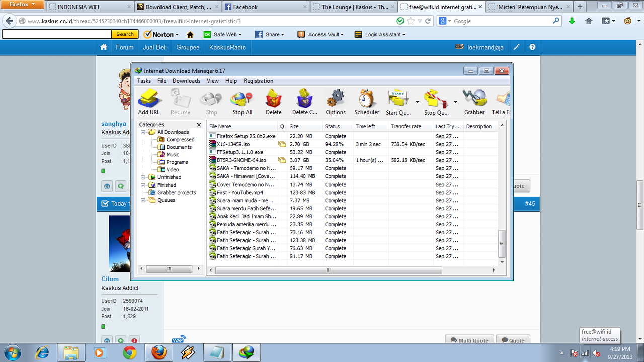The height and width of the screenshot is (362, 644).
Task: Select the Grabber projects tree item
Action: [176, 193]
